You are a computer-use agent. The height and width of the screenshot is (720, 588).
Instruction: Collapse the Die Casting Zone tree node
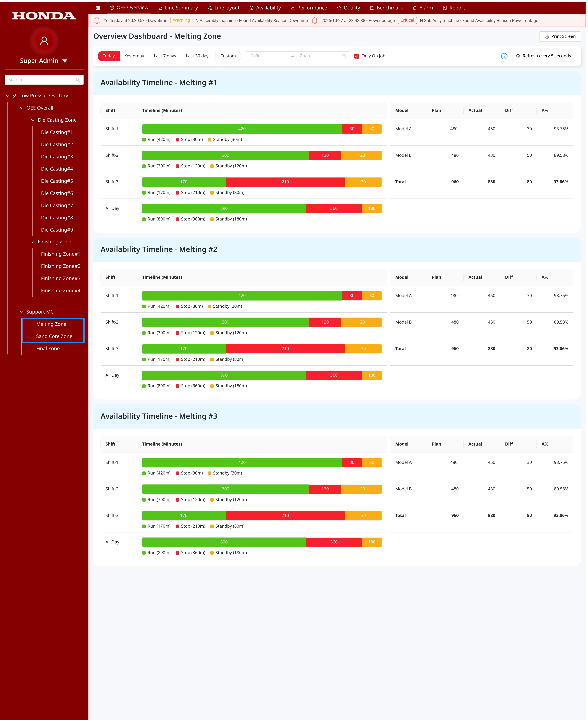coord(33,120)
